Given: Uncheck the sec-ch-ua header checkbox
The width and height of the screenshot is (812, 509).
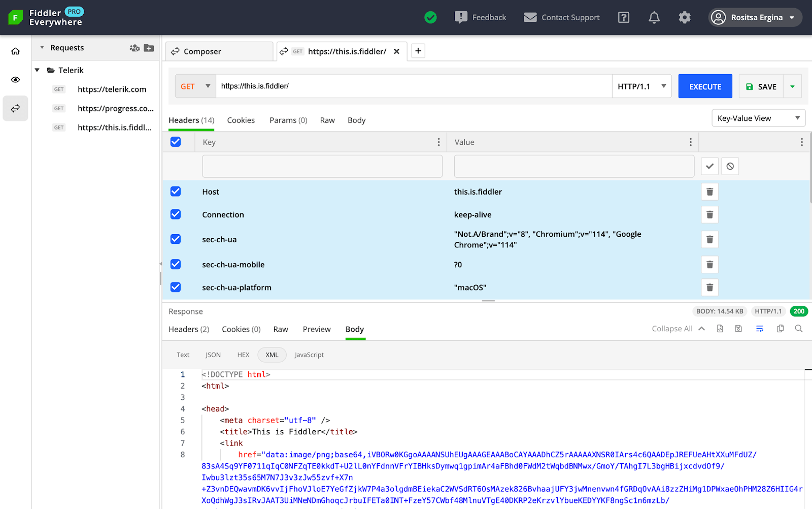Looking at the screenshot, I should point(176,239).
